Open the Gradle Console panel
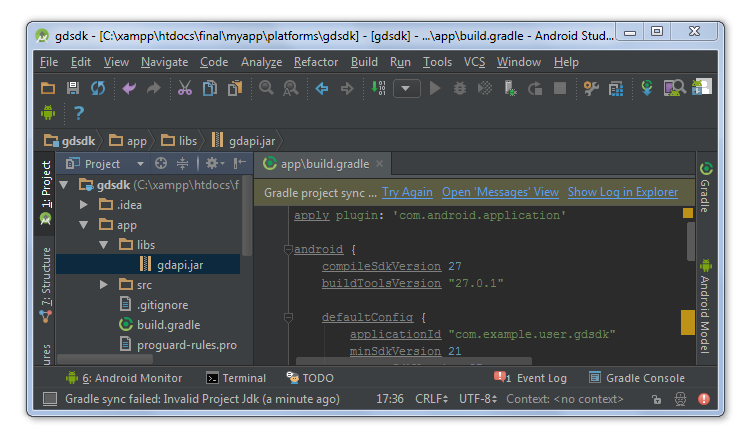This screenshot has width=754, height=447. click(637, 378)
